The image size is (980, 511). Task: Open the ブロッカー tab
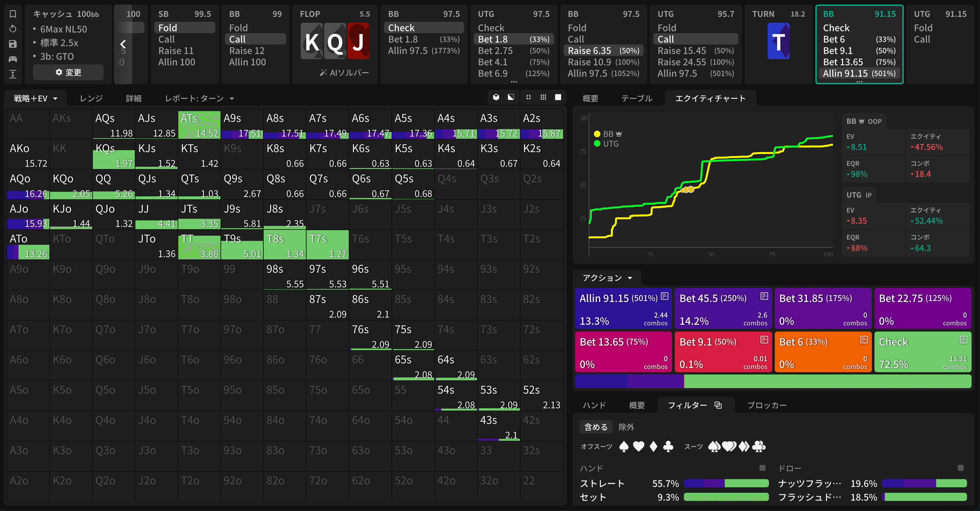[767, 405]
